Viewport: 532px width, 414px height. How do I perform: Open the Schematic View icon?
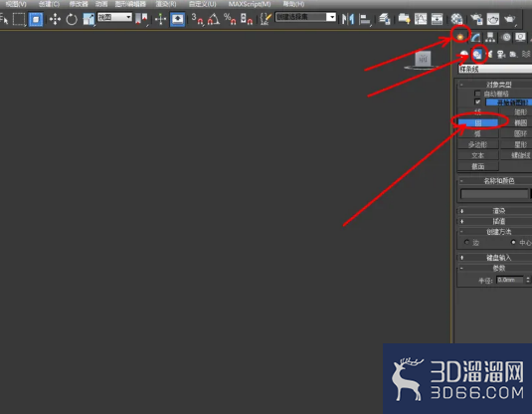[x=437, y=19]
